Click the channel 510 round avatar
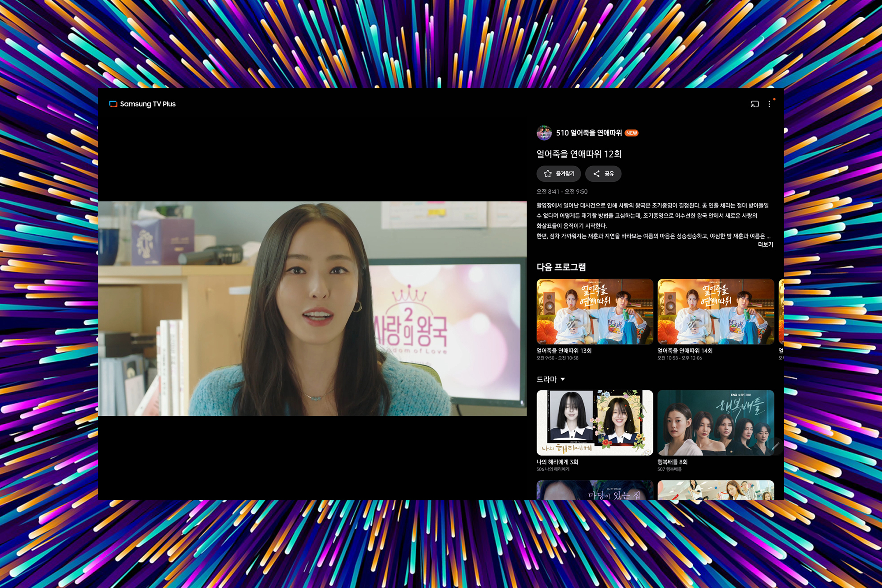 [x=544, y=133]
